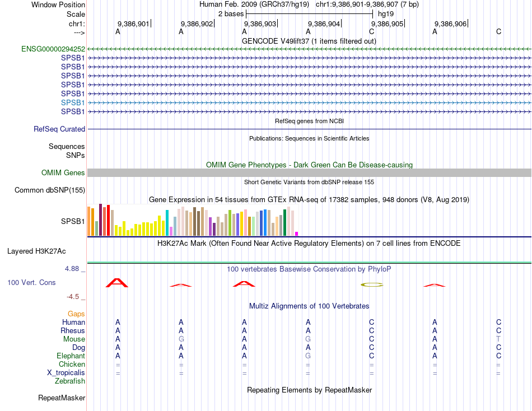
Task: Click Mouse T base in last alignment column
Action: click(498, 339)
